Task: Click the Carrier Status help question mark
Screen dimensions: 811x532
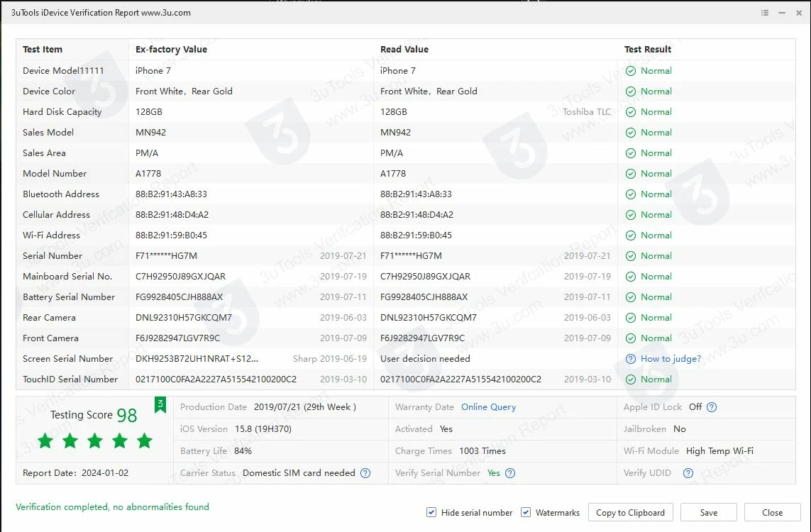Action: click(365, 473)
